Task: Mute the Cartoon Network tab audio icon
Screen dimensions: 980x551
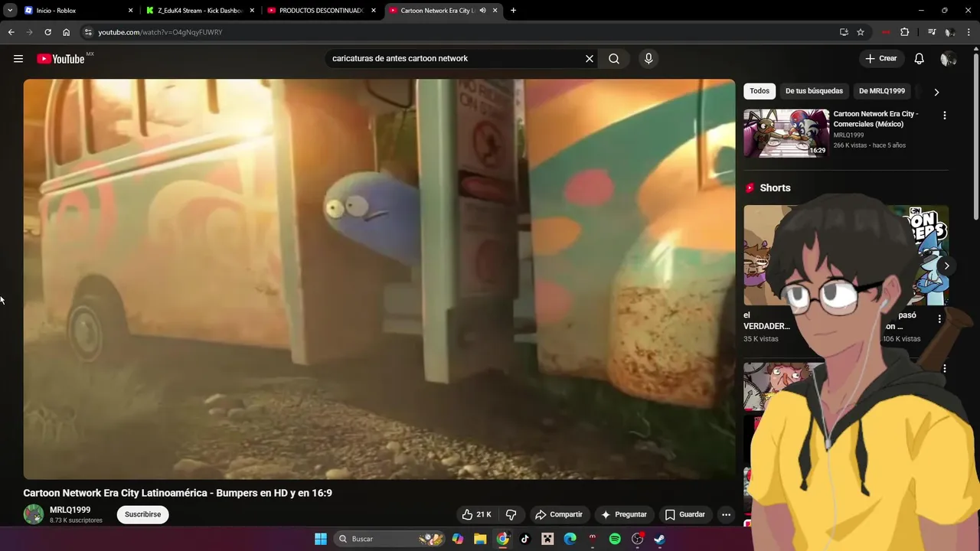Action: (483, 11)
